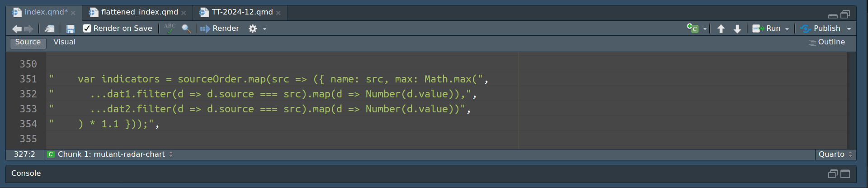The image size is (868, 188).
Task: Go to next chunk with down arrow
Action: [x=737, y=29]
